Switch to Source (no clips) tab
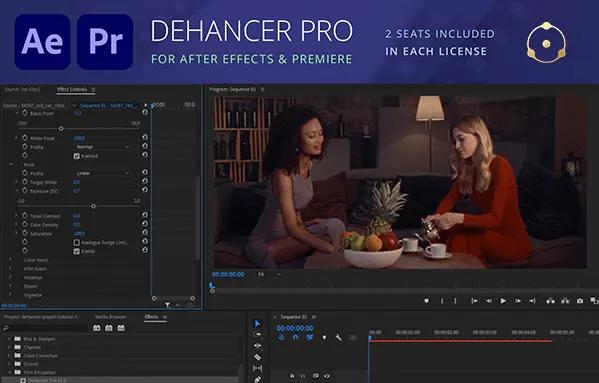This screenshot has height=383, width=599. [22, 89]
